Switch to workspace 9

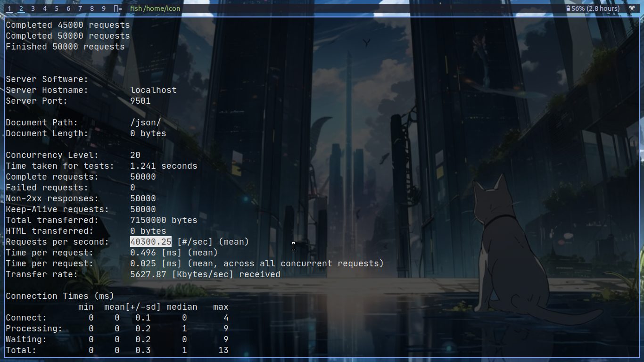[104, 8]
